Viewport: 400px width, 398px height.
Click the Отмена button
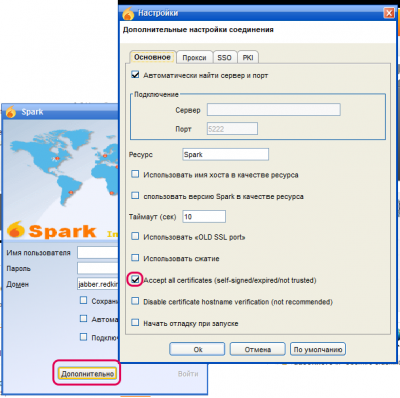[x=258, y=349]
